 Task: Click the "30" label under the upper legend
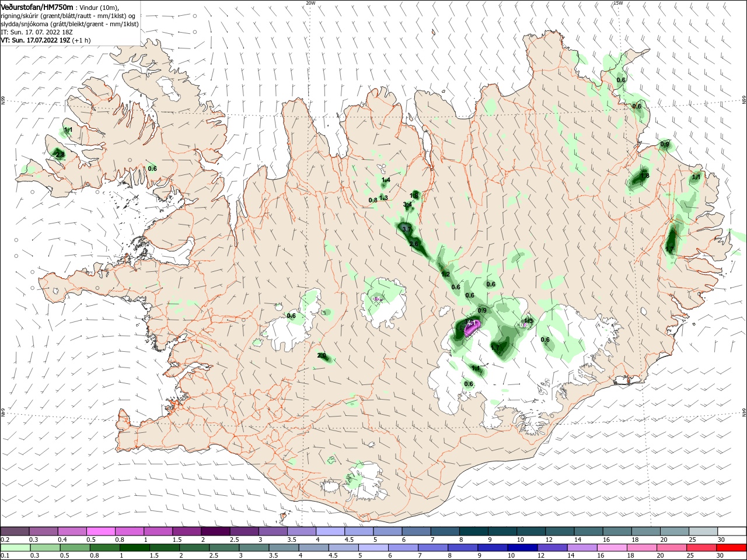(720, 540)
